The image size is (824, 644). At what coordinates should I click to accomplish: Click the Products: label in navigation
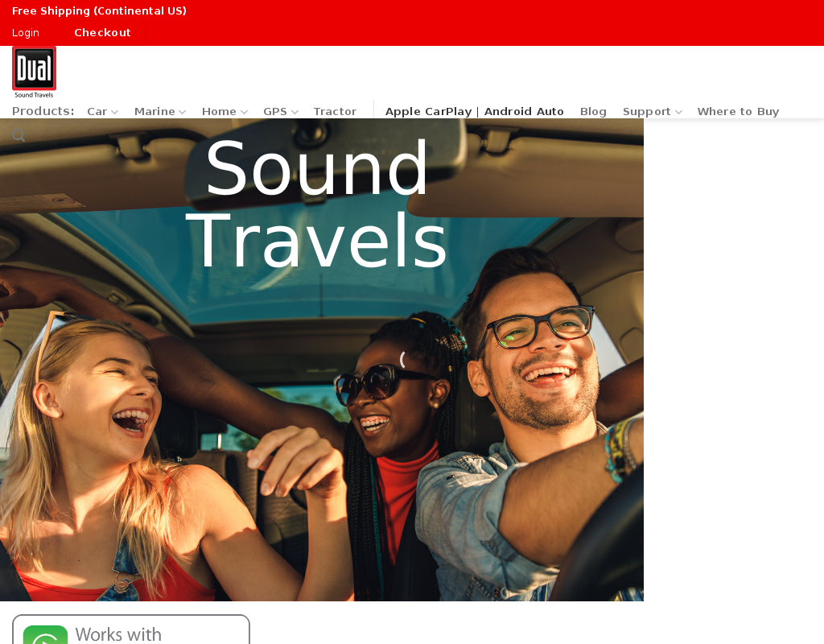tap(43, 111)
